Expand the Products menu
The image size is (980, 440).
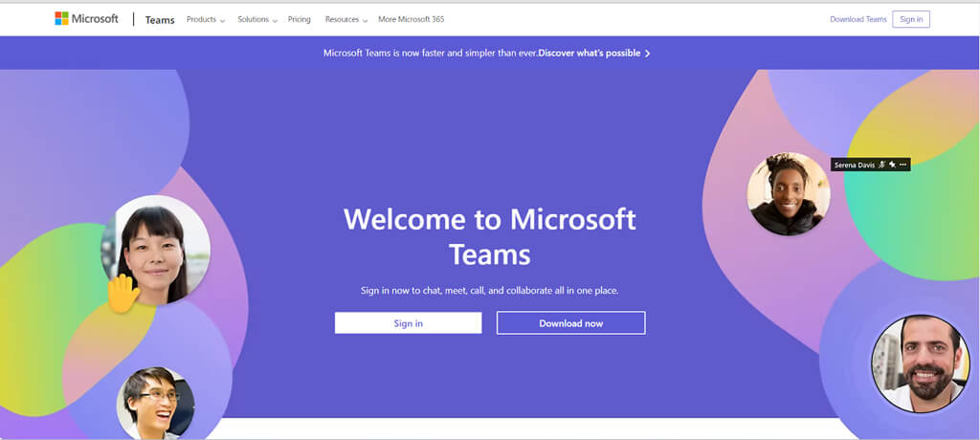(206, 19)
